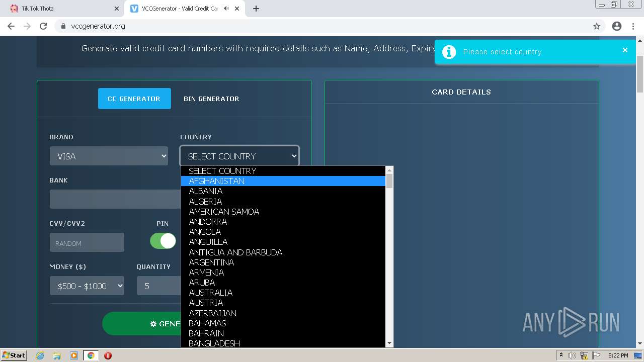Click the taskbar clock showing 8:22 PM

(618, 355)
